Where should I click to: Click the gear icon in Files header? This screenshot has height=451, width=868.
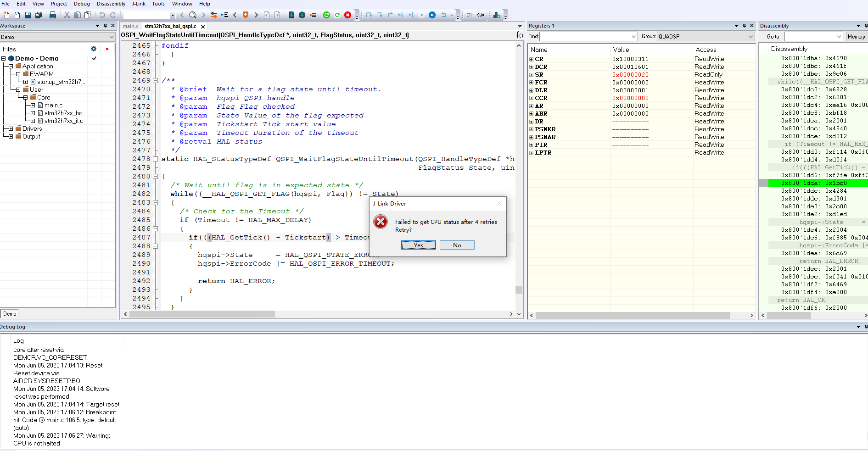[x=94, y=49]
